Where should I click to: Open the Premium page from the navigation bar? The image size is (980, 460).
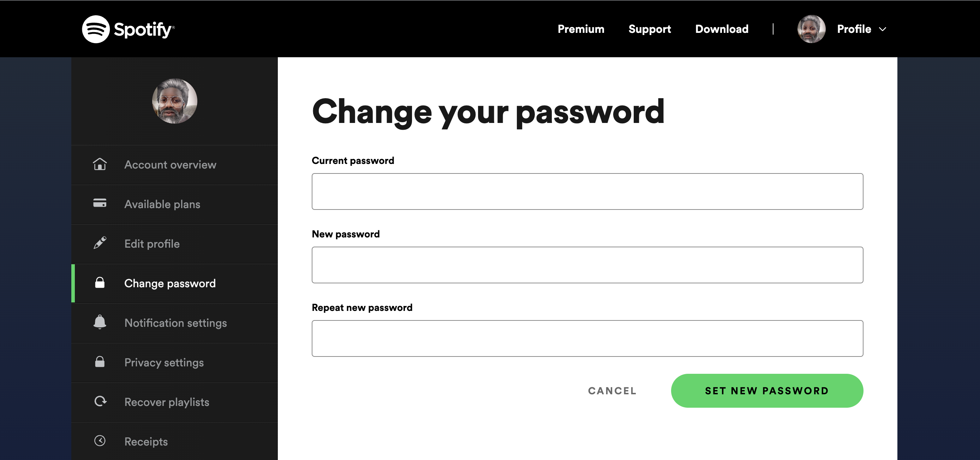[x=581, y=29]
